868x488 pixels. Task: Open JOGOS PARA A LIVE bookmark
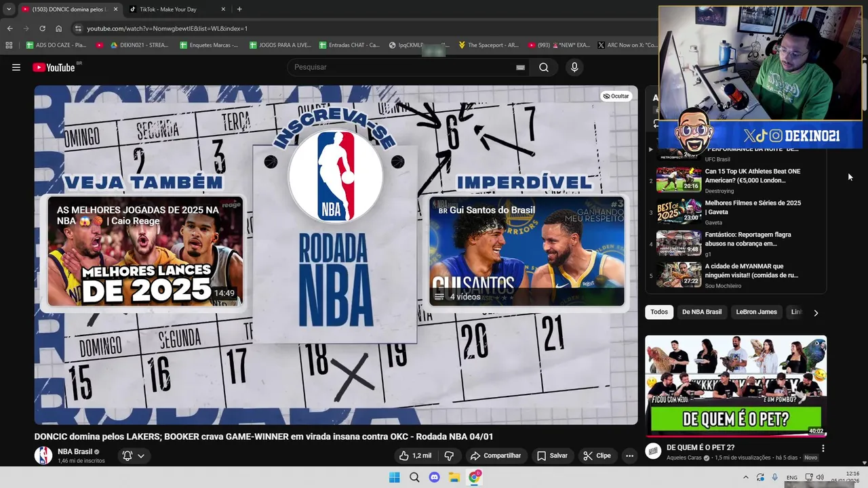[x=280, y=45]
